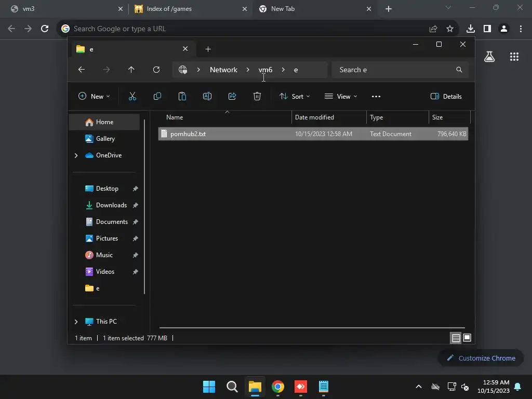Switch to large thumbnails view in status bar

click(467, 338)
